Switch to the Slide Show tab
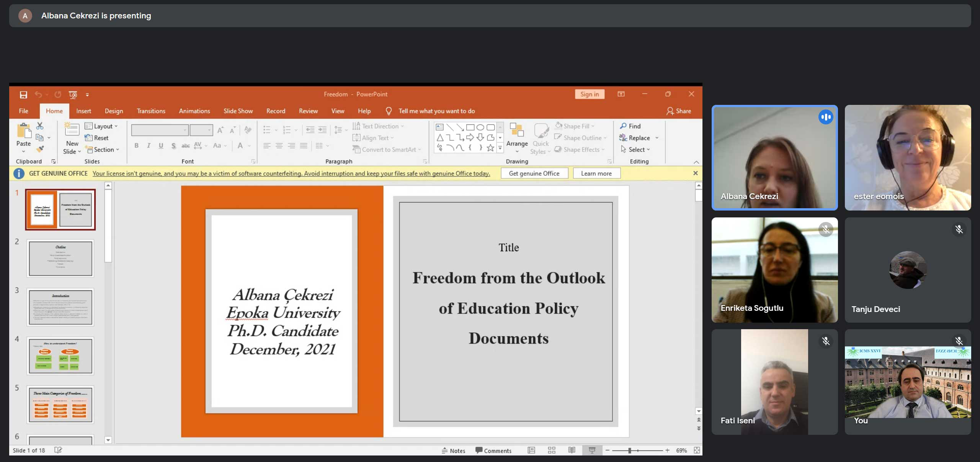 [238, 111]
